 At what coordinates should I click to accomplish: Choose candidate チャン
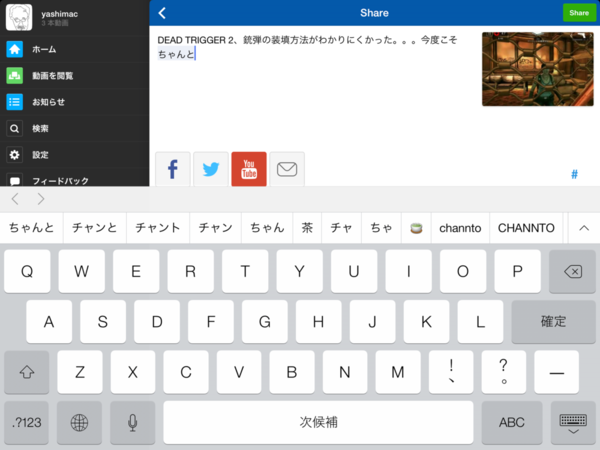215,228
